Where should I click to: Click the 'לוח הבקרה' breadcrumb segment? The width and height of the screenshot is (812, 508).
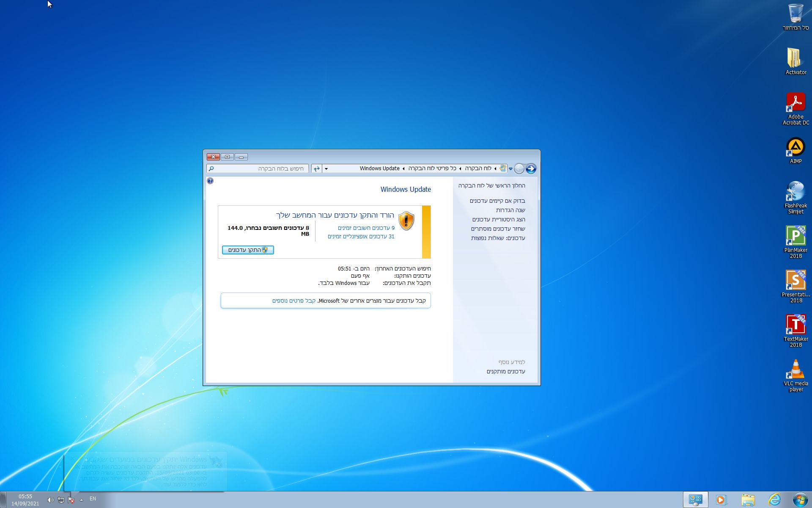click(x=478, y=168)
